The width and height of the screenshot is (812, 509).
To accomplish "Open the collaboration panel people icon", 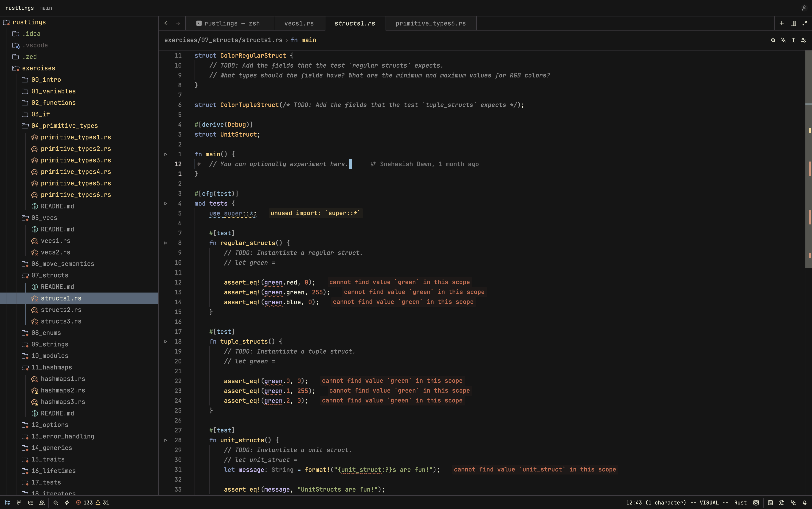I will pyautogui.click(x=42, y=503).
